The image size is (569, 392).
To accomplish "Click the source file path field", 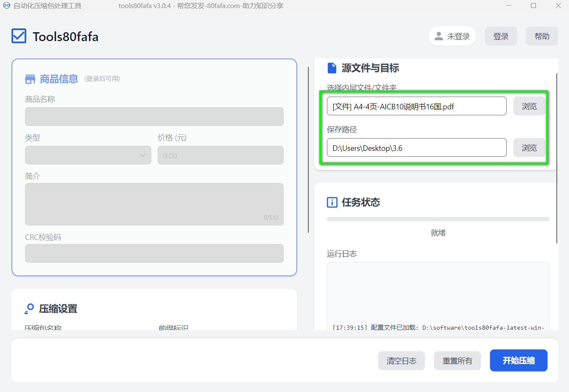I will click(416, 106).
